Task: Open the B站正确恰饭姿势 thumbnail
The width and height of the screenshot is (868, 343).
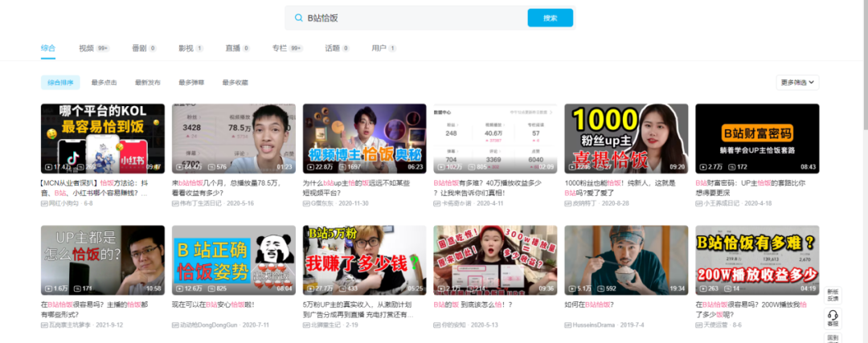Action: click(234, 260)
